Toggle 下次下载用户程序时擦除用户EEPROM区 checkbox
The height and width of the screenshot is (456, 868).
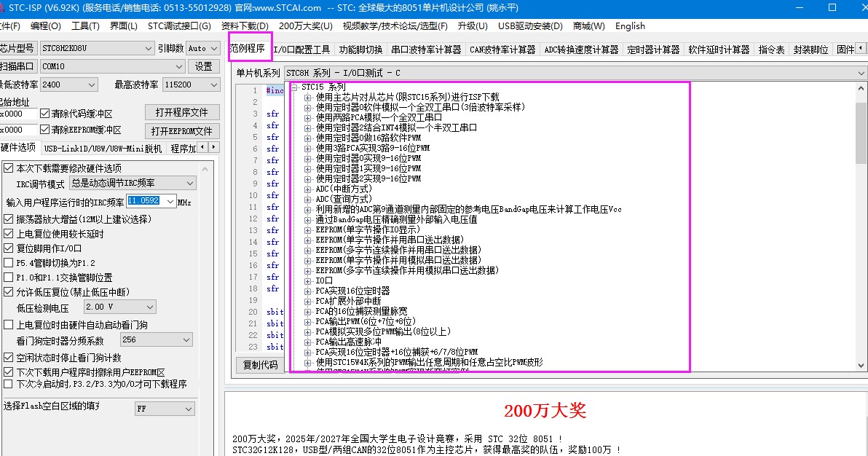point(8,372)
